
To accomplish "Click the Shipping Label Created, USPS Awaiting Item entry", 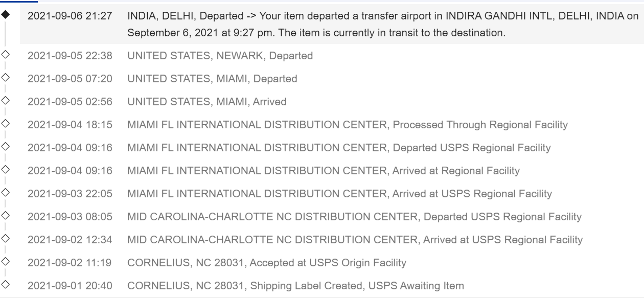I will (295, 286).
